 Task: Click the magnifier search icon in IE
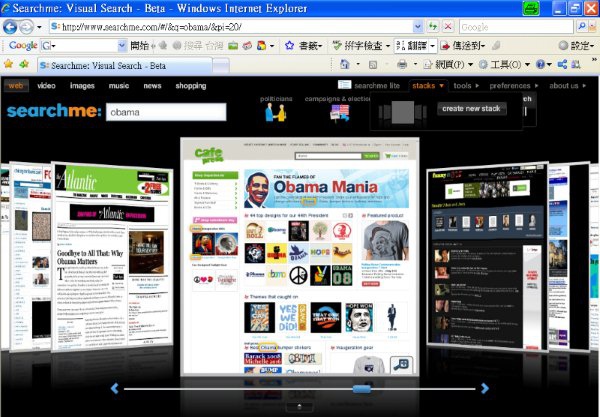pyautogui.click(x=582, y=26)
